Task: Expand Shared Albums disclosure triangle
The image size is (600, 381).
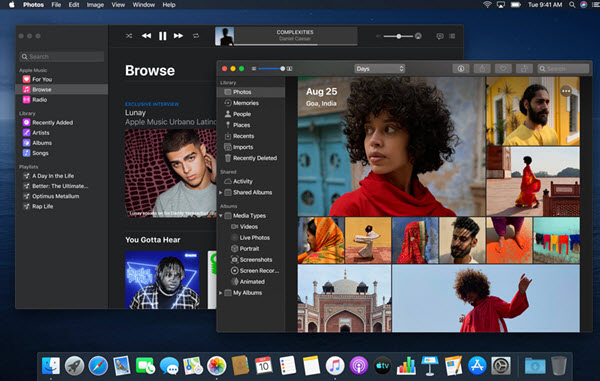Action: pos(220,193)
